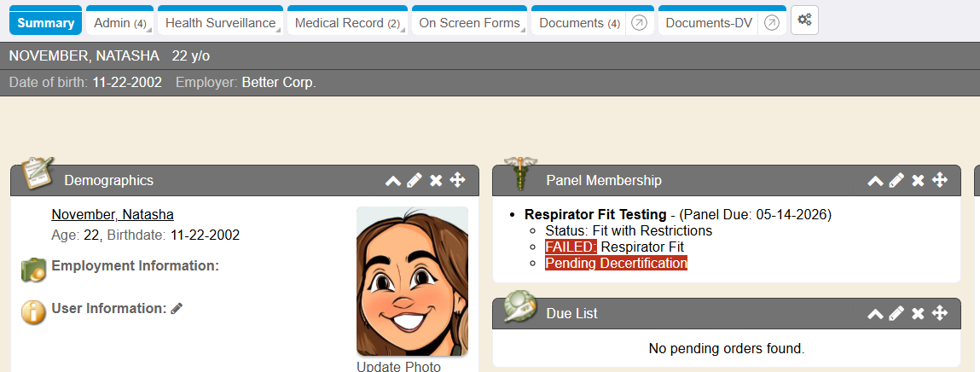This screenshot has height=372, width=980.
Task: Collapse the Due List panel
Action: [875, 313]
